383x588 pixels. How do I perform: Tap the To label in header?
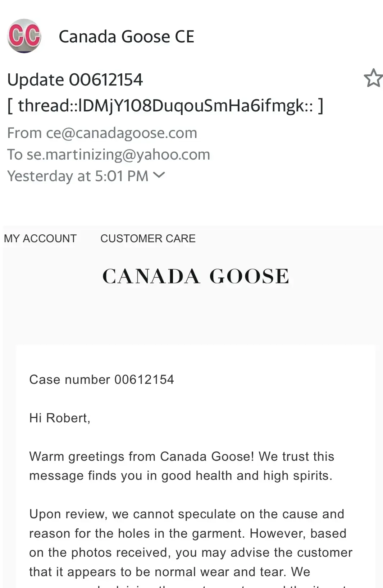[x=15, y=155]
